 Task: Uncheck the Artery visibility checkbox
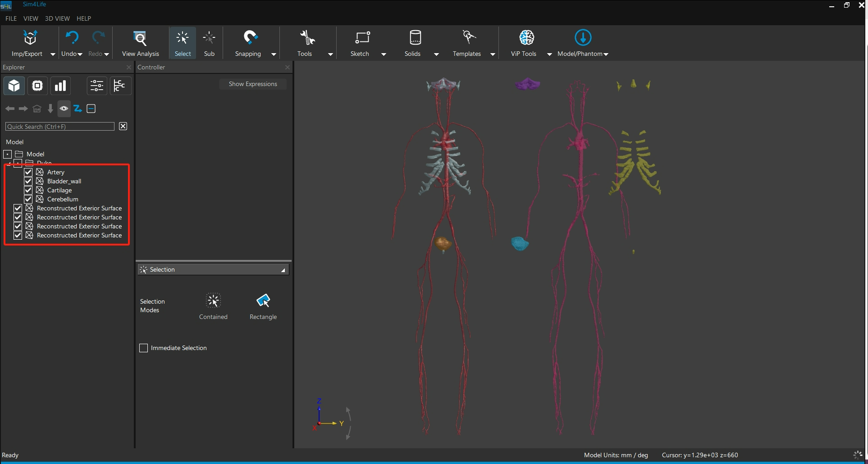(x=28, y=172)
